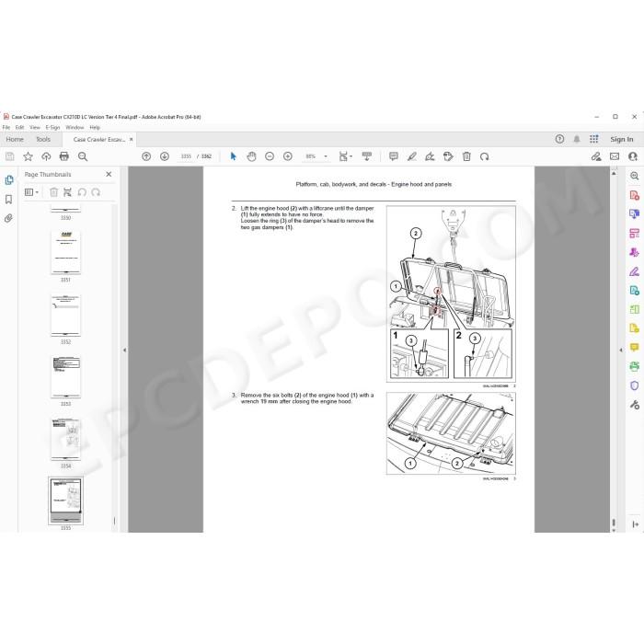This screenshot has height=644, width=644.
Task: Rotate the page view
Action: point(485,156)
